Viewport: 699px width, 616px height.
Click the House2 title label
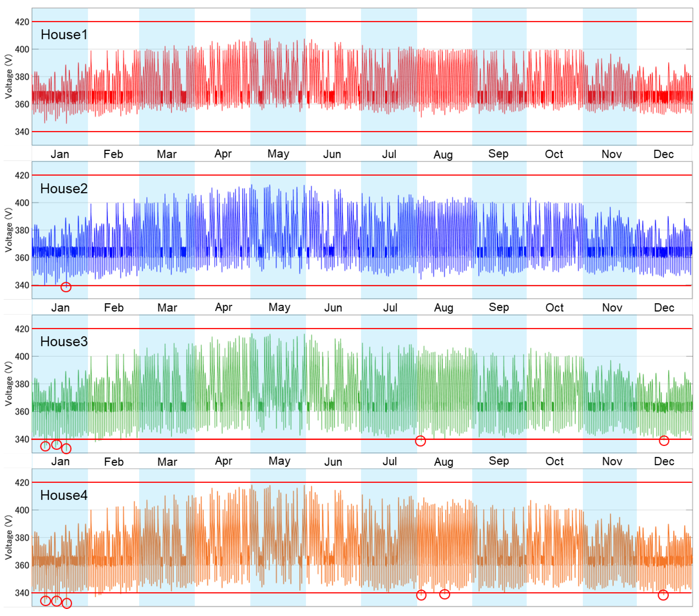pyautogui.click(x=64, y=188)
